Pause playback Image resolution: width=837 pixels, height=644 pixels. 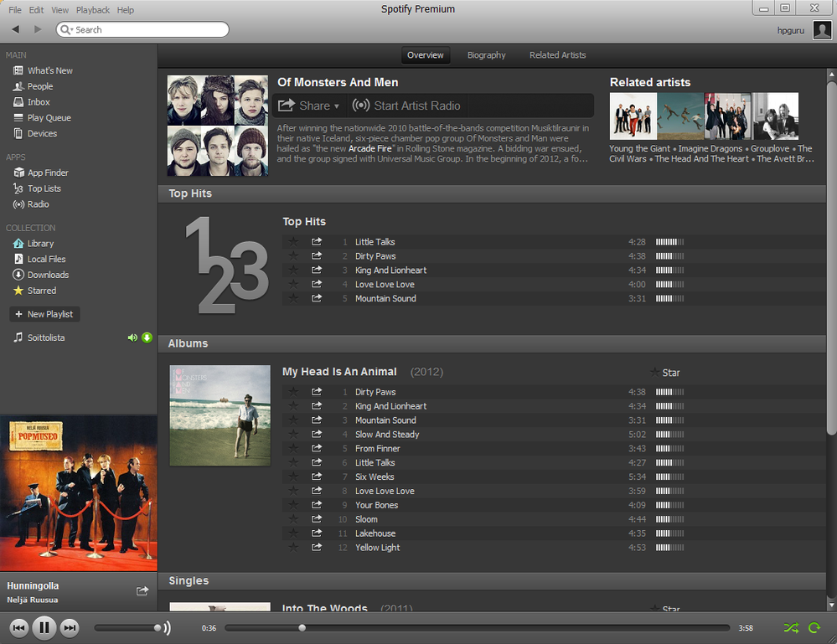tap(44, 628)
